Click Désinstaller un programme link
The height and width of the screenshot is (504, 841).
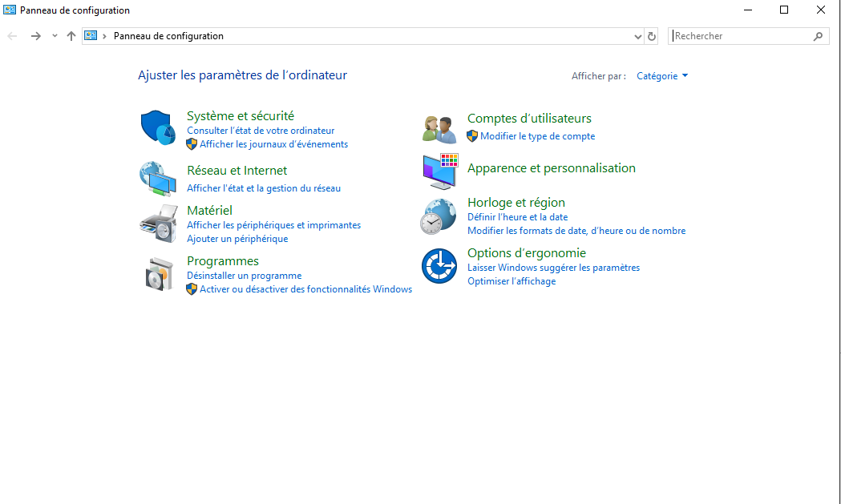pos(244,276)
